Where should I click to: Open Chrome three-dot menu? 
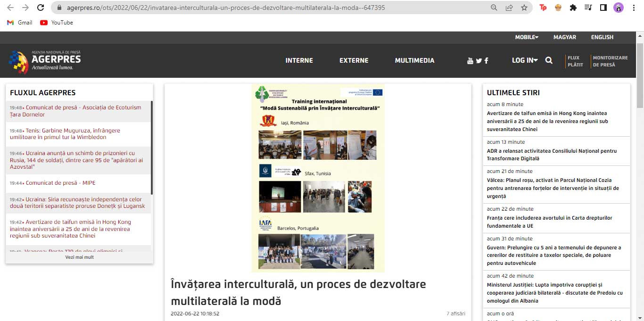pyautogui.click(x=634, y=8)
